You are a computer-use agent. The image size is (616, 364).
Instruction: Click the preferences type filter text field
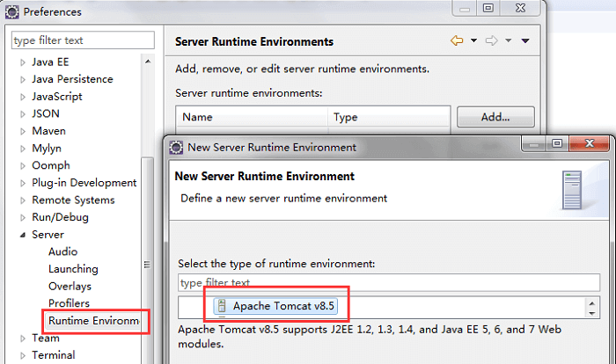pyautogui.click(x=83, y=41)
